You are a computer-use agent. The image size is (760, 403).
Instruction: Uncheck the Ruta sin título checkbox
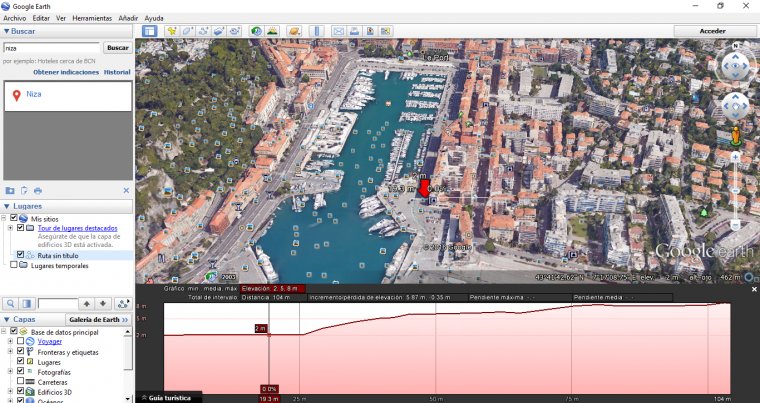[20, 255]
